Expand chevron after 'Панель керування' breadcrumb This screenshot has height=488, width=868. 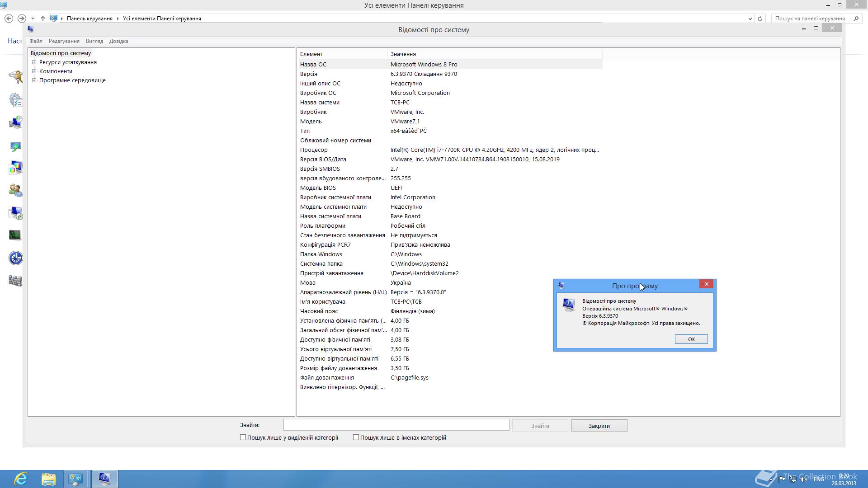[x=118, y=19]
